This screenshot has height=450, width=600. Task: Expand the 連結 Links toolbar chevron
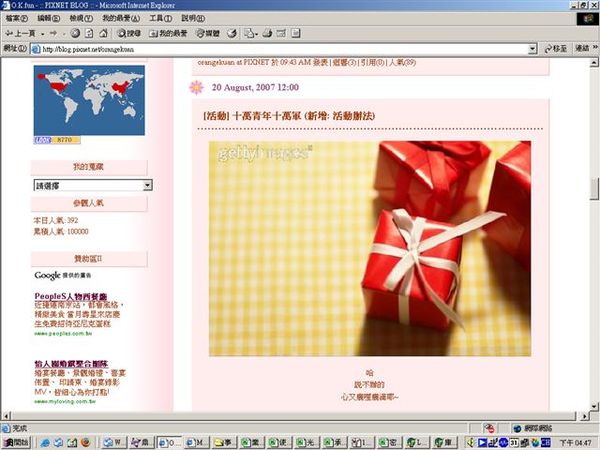pos(595,47)
